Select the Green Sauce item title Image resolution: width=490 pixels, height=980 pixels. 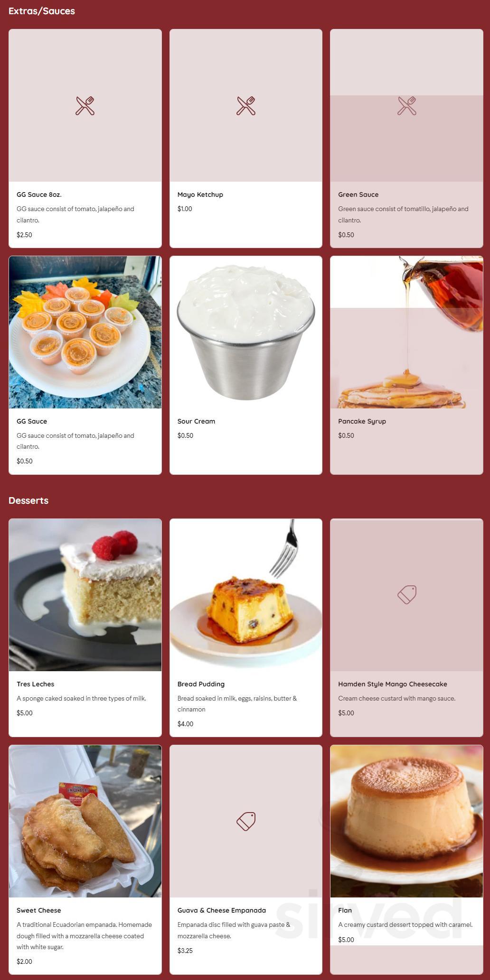click(358, 194)
